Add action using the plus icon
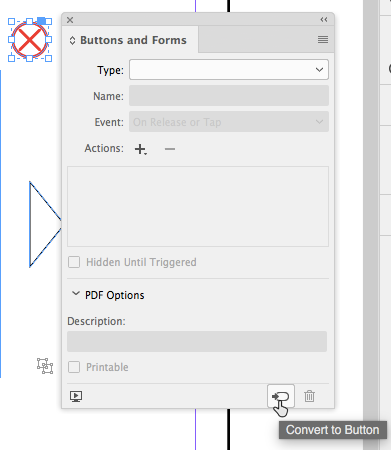Viewport: 391px width, 450px height. point(141,149)
